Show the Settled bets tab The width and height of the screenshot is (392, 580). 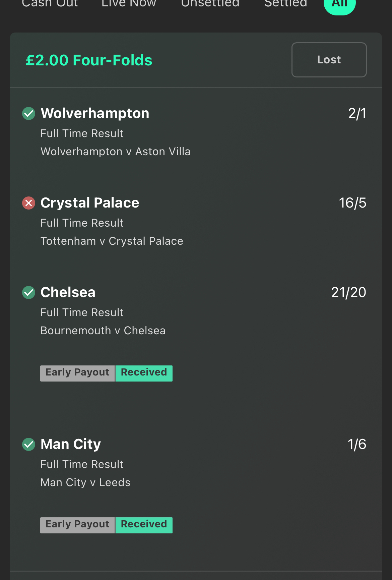pyautogui.click(x=286, y=3)
